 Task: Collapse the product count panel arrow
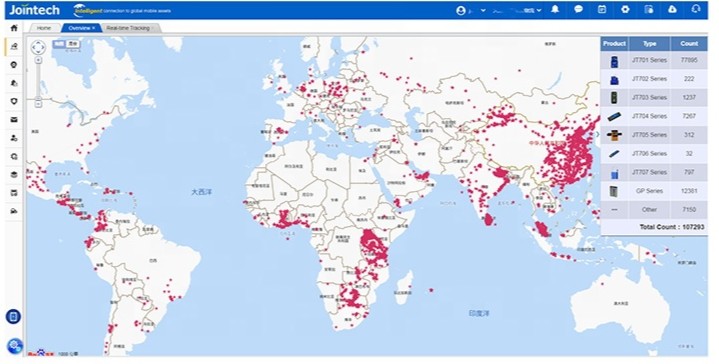tap(597, 134)
